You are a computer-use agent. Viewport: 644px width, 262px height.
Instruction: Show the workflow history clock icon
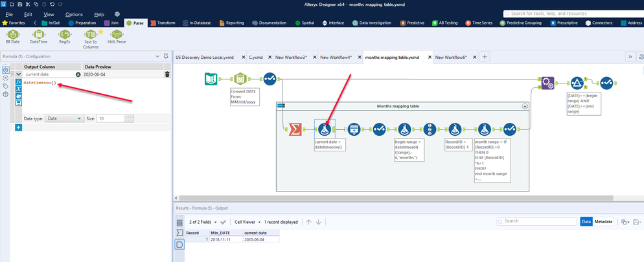(641, 58)
